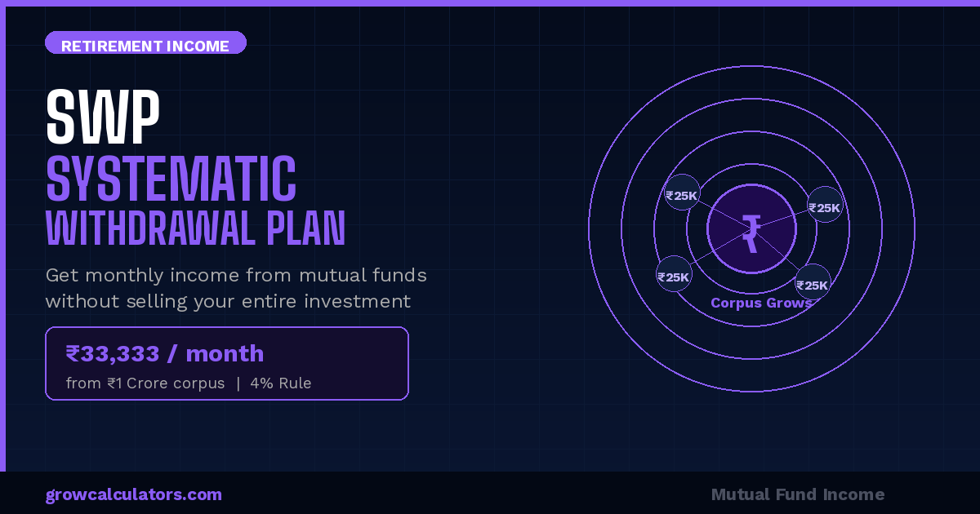Screen dimensions: 980x514
Task: Click the Corpus Grows label
Action: (761, 303)
